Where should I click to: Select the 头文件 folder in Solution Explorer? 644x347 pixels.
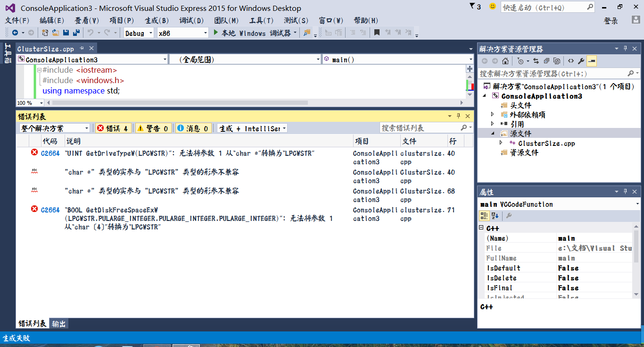(x=520, y=105)
